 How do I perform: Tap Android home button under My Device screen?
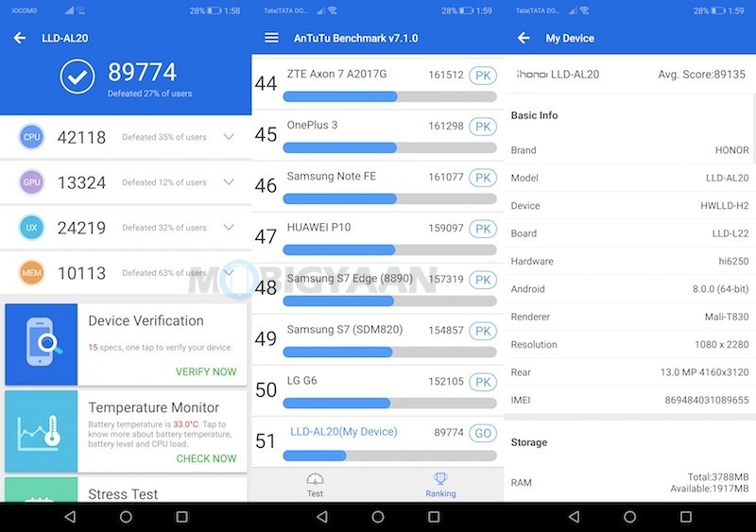pyautogui.click(x=629, y=517)
